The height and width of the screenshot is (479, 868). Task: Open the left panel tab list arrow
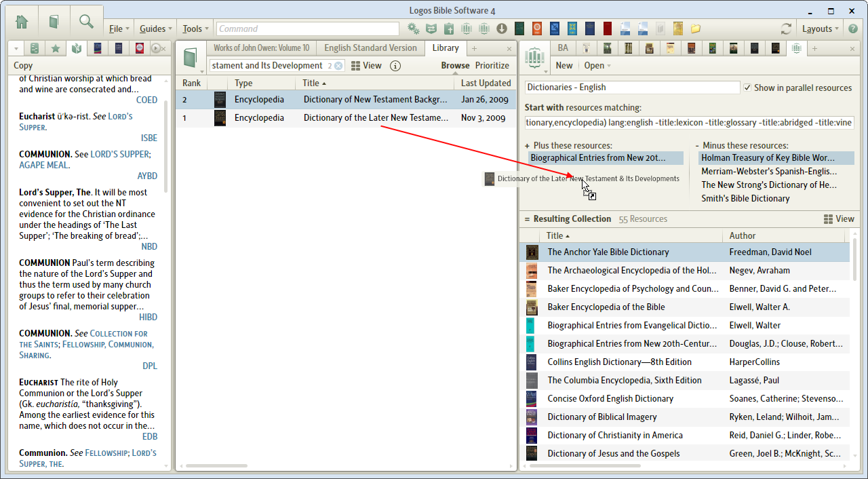(16, 49)
